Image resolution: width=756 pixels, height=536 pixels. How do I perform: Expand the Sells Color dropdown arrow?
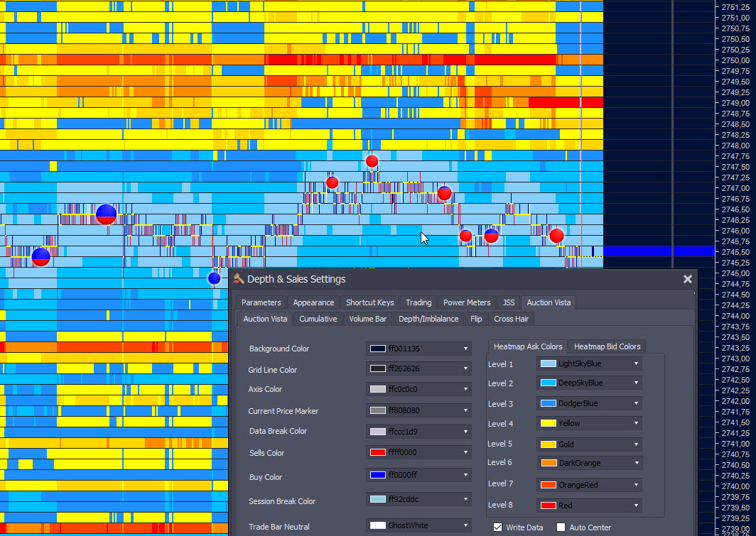tap(465, 453)
